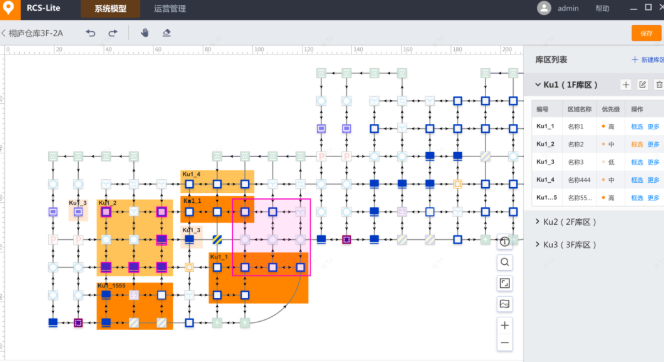Click the 库区列表 panel title
Viewport: 664px width, 362px height.
[x=551, y=60]
